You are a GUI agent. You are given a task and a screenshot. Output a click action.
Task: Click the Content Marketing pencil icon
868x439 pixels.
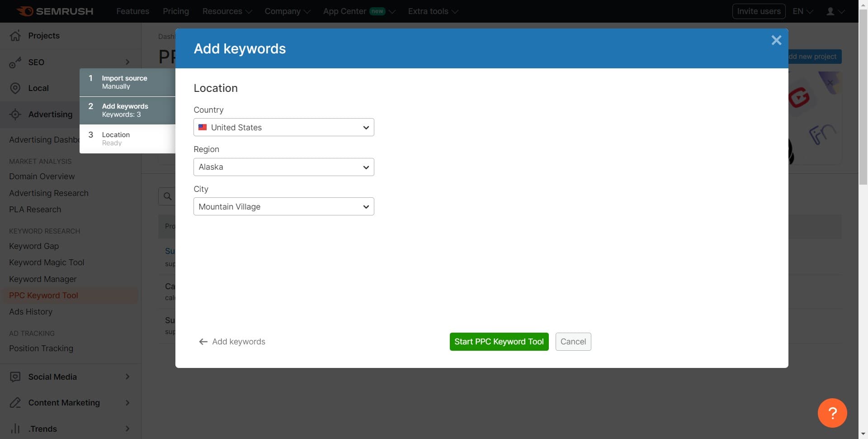tap(15, 403)
